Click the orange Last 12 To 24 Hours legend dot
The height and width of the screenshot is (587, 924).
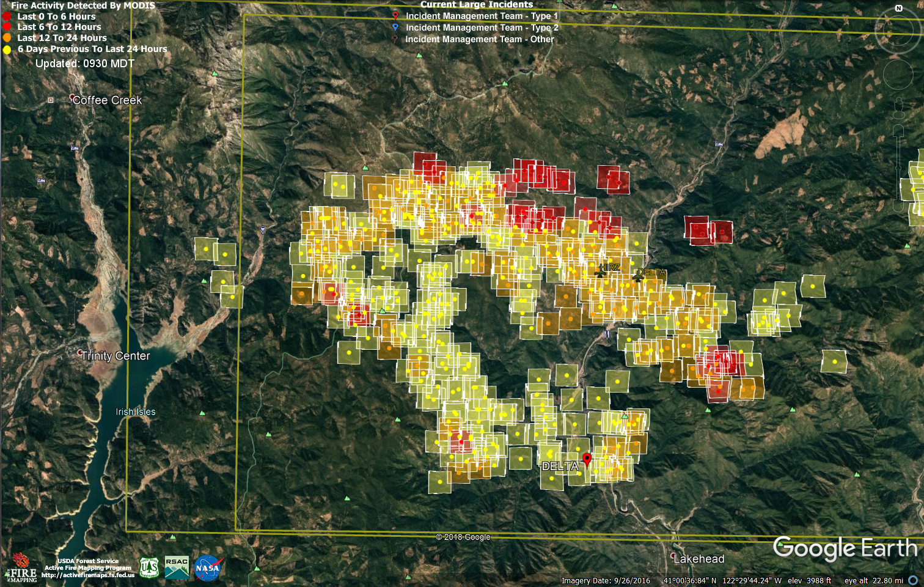(7, 38)
